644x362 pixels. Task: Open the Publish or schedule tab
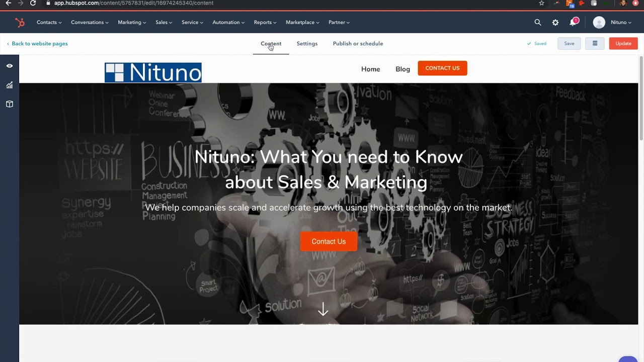pyautogui.click(x=358, y=43)
